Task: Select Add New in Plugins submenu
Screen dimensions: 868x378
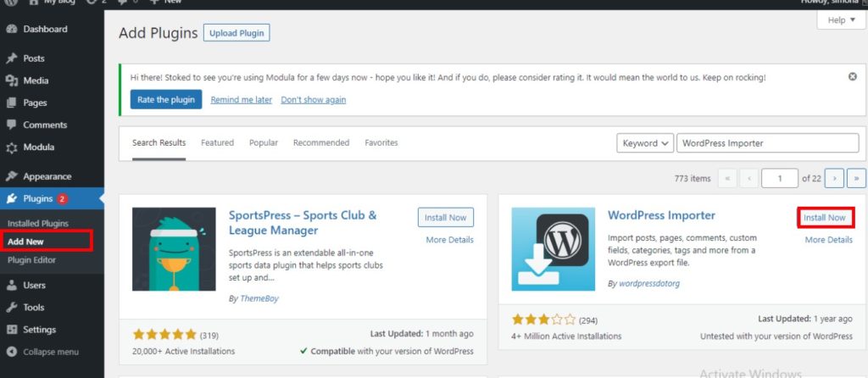Action: [25, 242]
